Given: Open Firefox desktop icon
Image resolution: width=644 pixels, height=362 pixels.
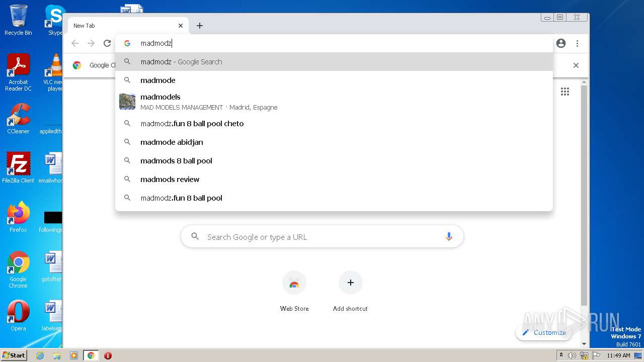Looking at the screenshot, I should coord(18,217).
